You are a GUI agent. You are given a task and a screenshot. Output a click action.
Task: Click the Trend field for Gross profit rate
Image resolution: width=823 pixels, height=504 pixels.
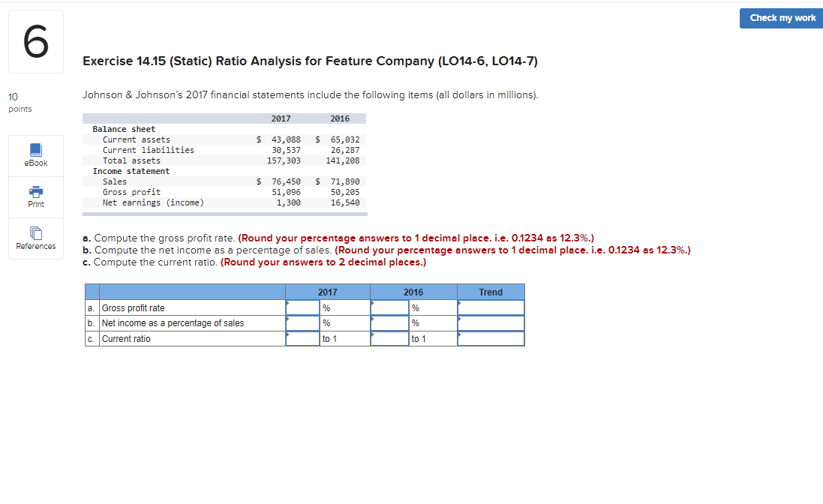pos(491,307)
